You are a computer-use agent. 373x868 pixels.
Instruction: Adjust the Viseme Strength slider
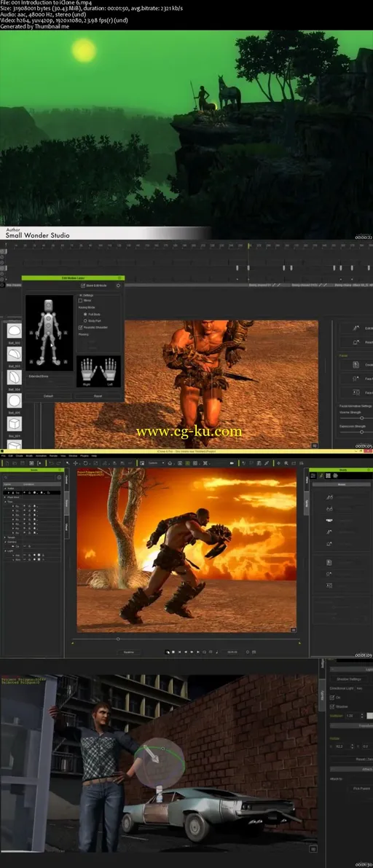point(361,418)
